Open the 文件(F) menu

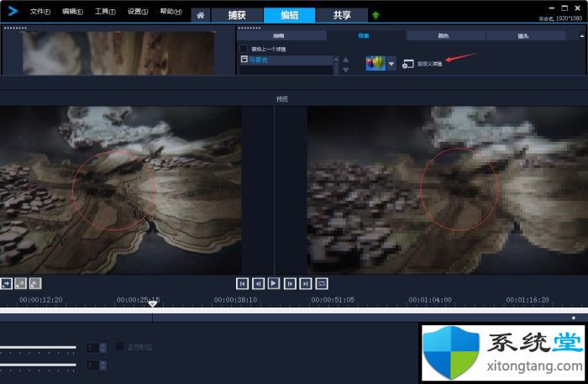coord(40,12)
